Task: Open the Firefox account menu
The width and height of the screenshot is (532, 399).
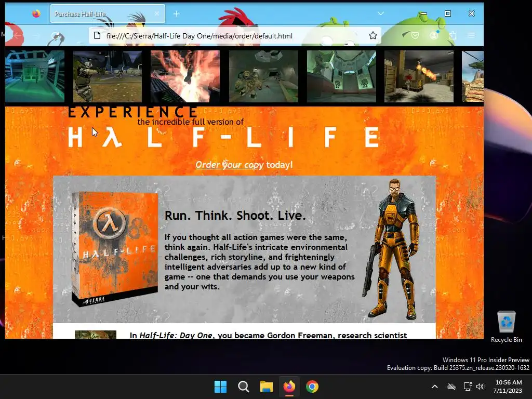Action: pyautogui.click(x=434, y=35)
